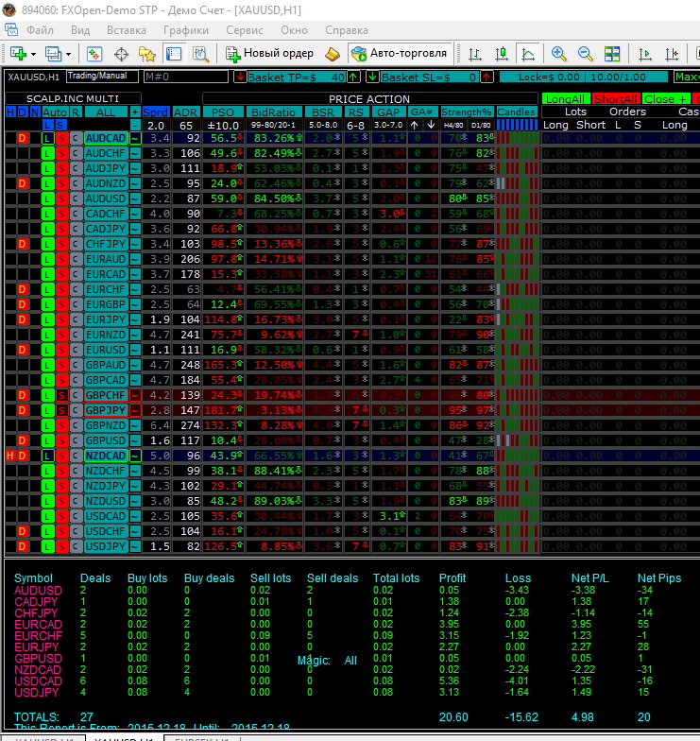Open the Strategy Tester magnifier icon
The height and width of the screenshot is (741, 700).
pos(200,54)
